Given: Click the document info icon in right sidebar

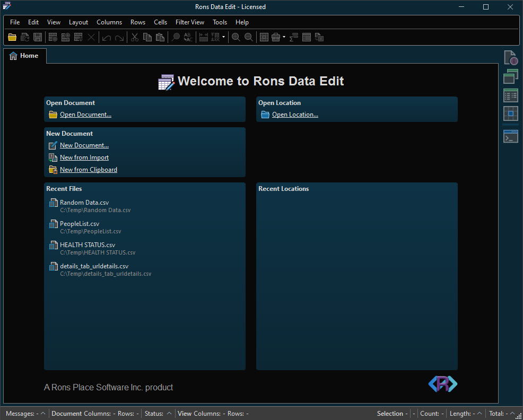Looking at the screenshot, I should [x=510, y=57].
